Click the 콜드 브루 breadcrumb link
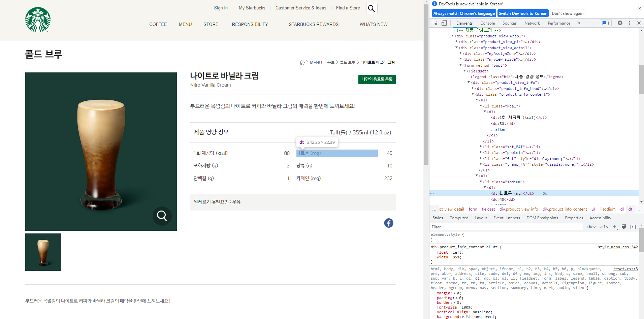The image size is (644, 319). point(347,62)
